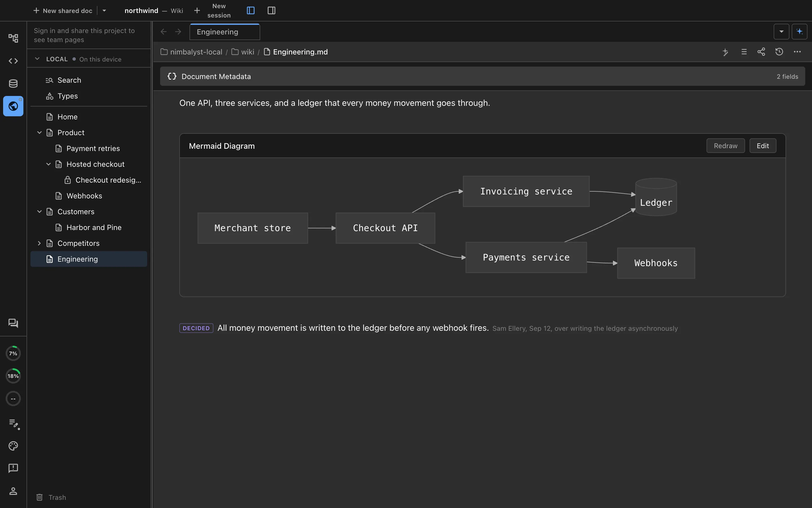Click New shared doc button
The height and width of the screenshot is (508, 812).
pos(63,10)
